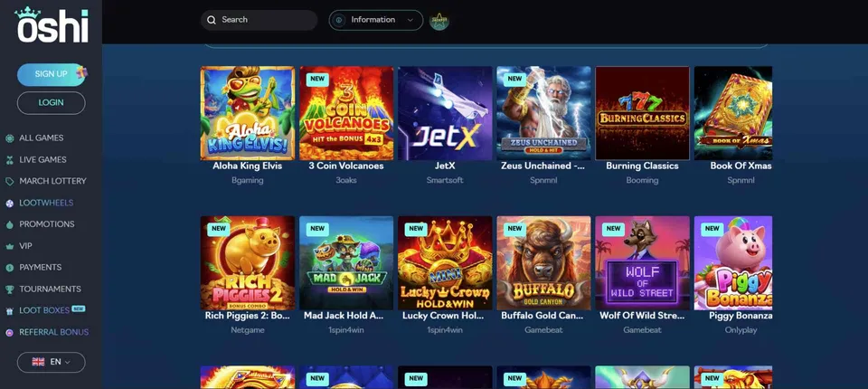Select the March Lottery tag icon
This screenshot has width=868, height=389.
pos(9,181)
